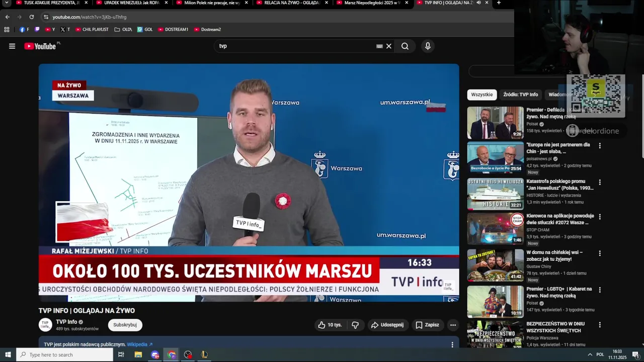Open the on-screen keyboard icon in search box
Viewport: 644px width, 362px height.
379,46
